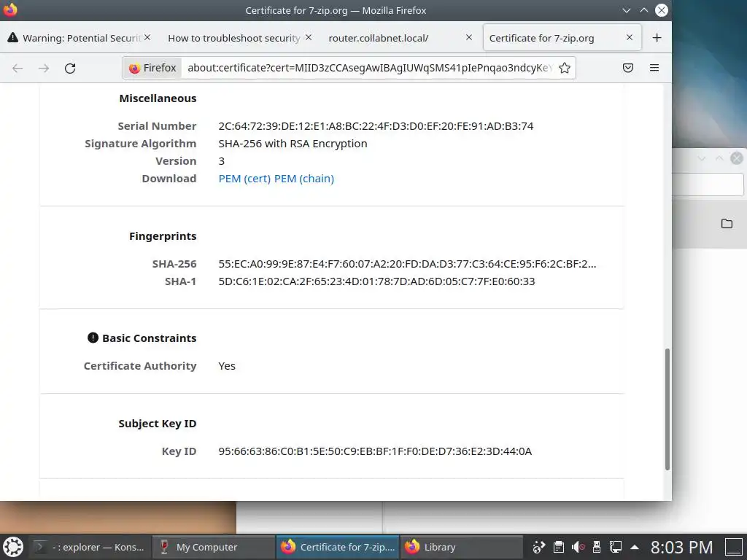
Task: Click the Certificate Authority Yes value
Action: [227, 366]
